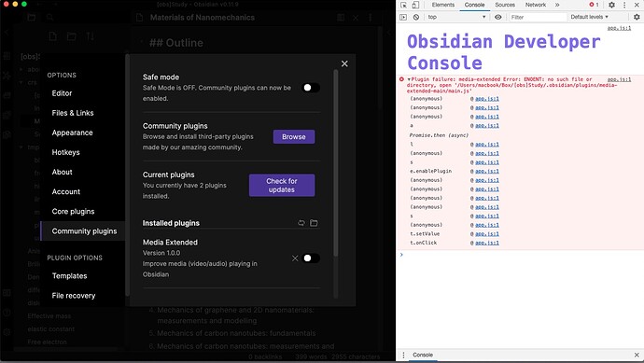Open the drawer kebab menu at bottom
The height and width of the screenshot is (363, 644).
(403, 356)
